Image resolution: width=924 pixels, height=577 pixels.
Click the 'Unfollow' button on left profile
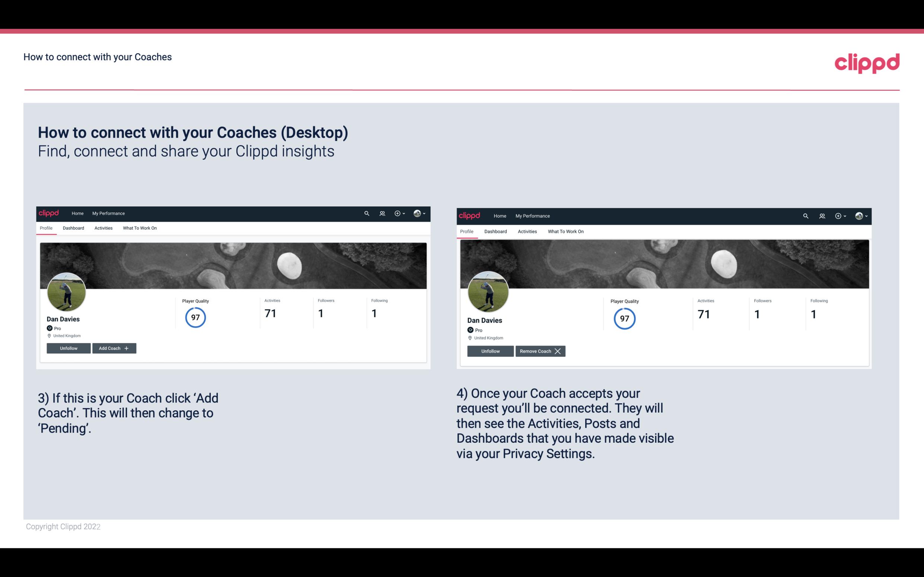point(68,348)
